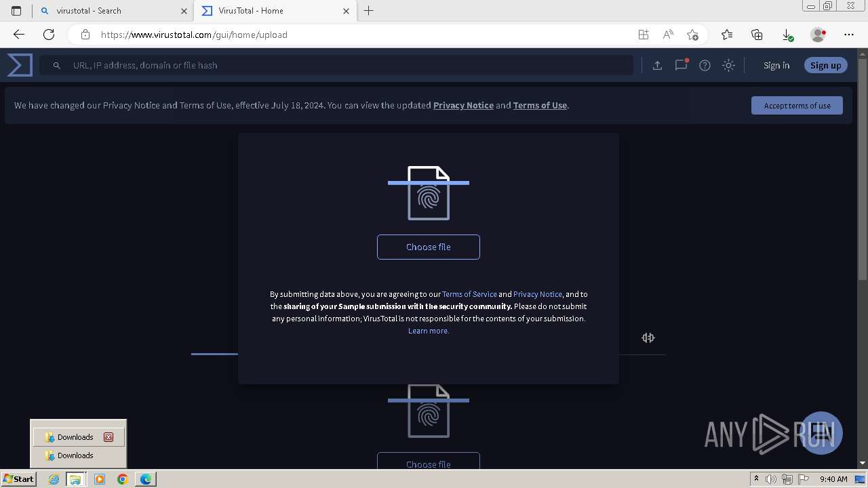Select the second Downloads window entry
868x488 pixels.
[x=78, y=455]
